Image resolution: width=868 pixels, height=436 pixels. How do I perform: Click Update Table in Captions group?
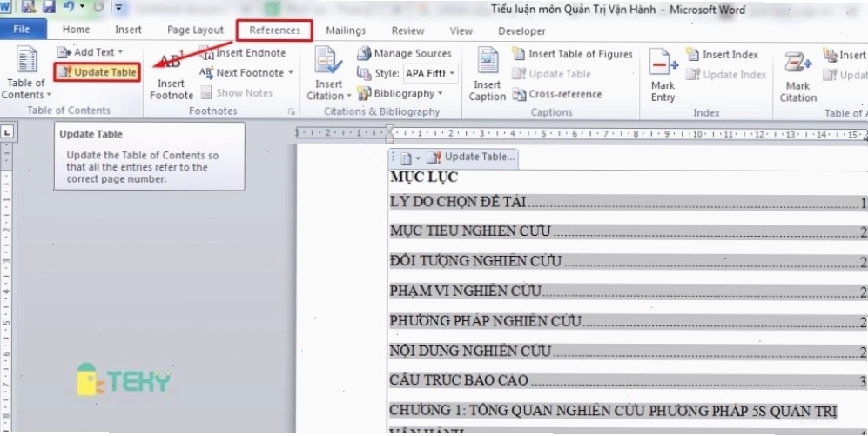coord(551,74)
